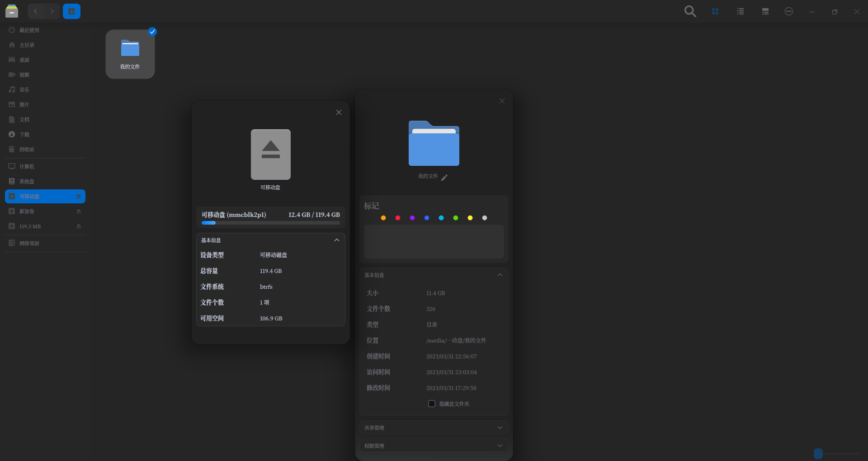Expand the 共享管理 section
Viewport: 868px width, 461px height.
pyautogui.click(x=500, y=427)
